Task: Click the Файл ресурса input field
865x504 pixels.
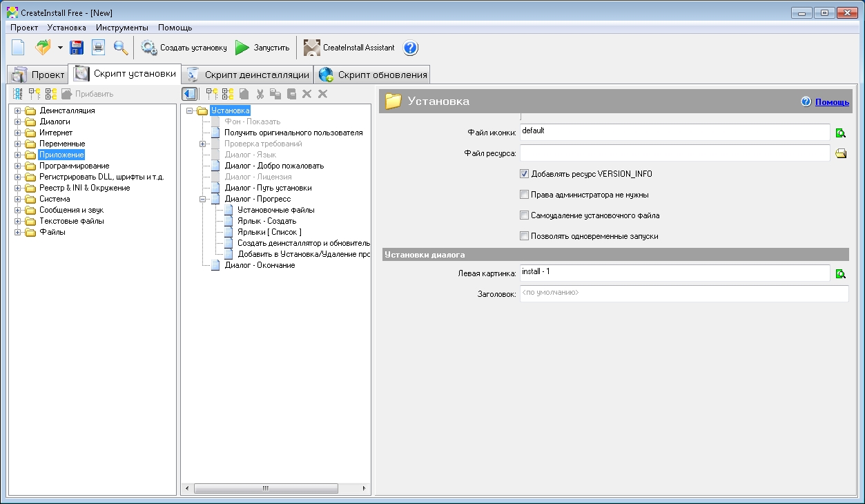Action: tap(674, 153)
